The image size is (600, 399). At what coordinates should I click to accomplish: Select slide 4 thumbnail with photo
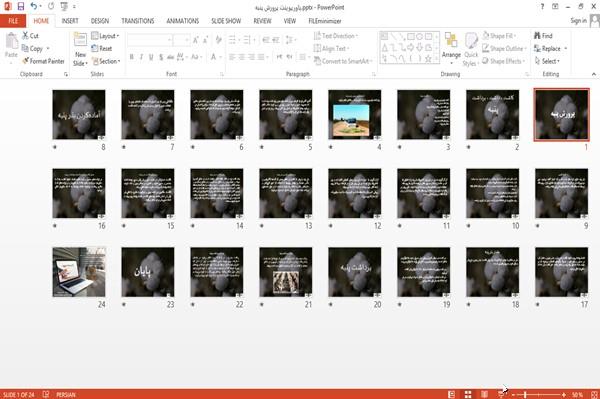click(x=355, y=114)
